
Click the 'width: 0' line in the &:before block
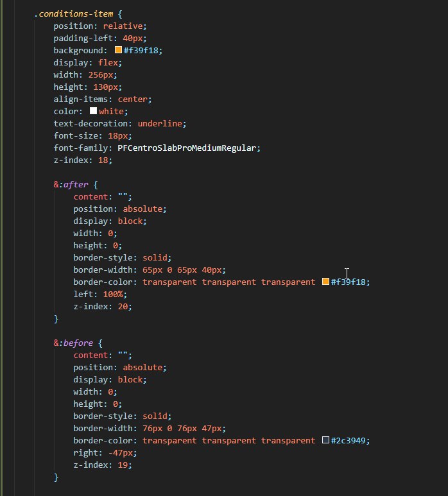95,391
